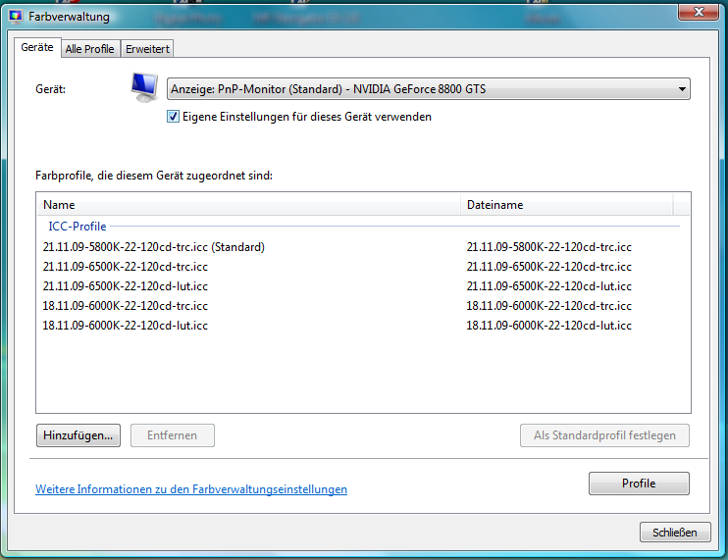Switch to the Alle Profile tab
The height and width of the screenshot is (560, 728).
tap(89, 49)
